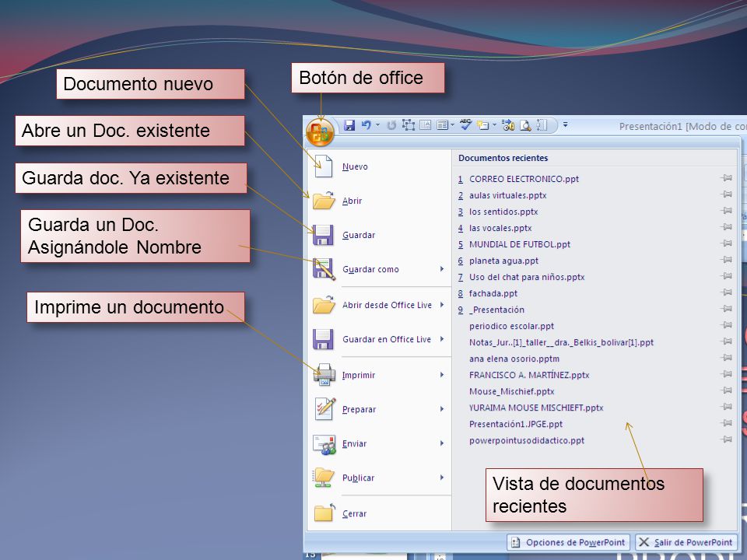This screenshot has height=560, width=747.
Task: Click the New Slide icon in quick access toolbar
Action: pos(483,125)
